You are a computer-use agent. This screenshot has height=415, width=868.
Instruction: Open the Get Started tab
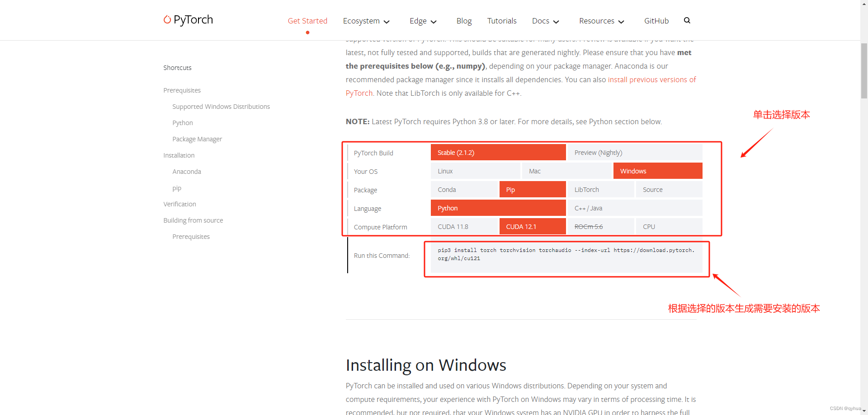click(307, 21)
